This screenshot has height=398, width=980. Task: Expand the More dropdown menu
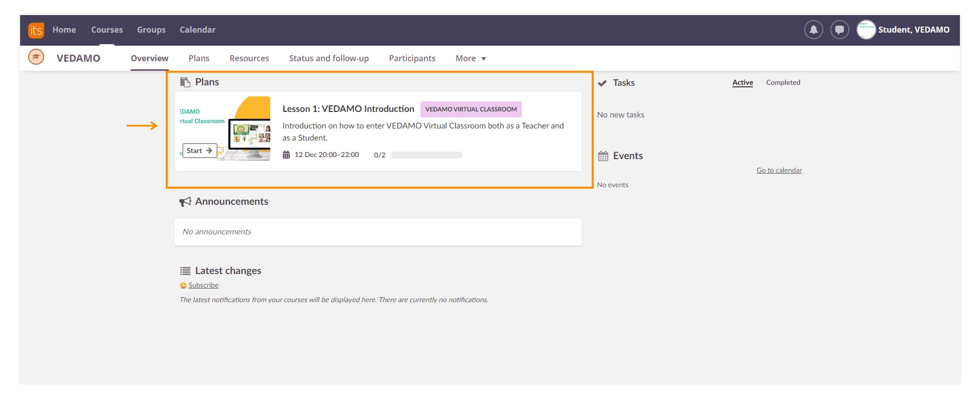tap(471, 58)
